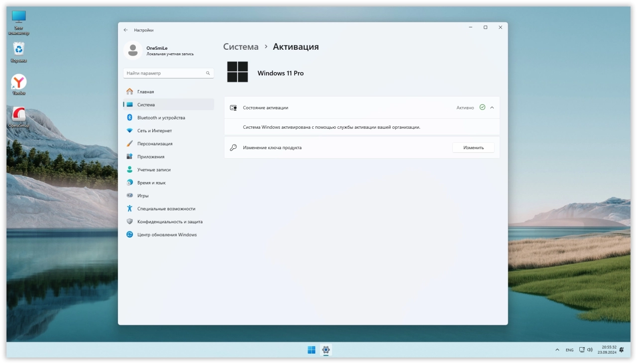Open Bluetooth и устройства settings
The height and width of the screenshot is (364, 637).
coord(168,117)
